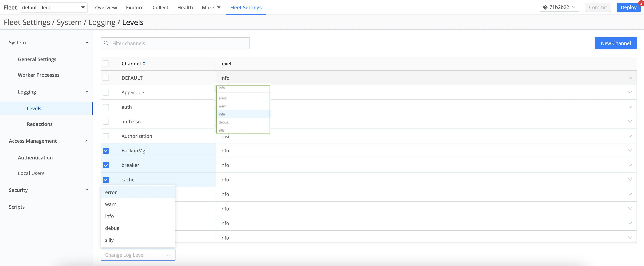Click the search magnifier in the filter field

(x=106, y=43)
